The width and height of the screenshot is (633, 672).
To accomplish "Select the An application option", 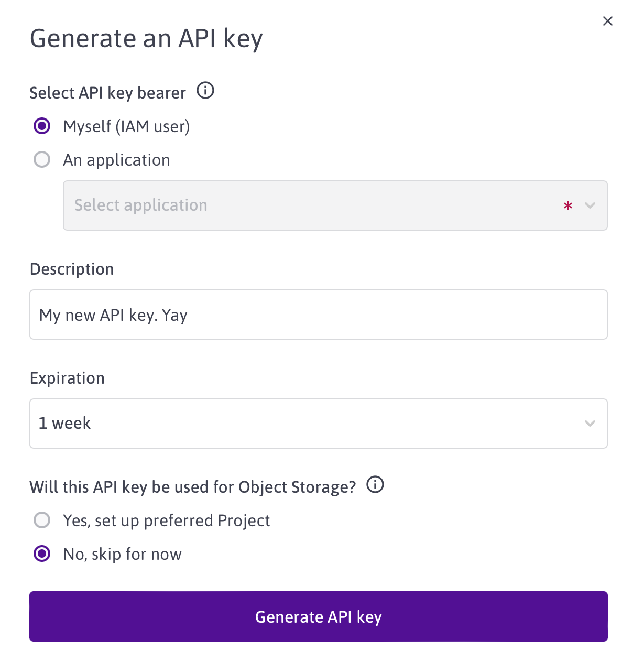I will [x=41, y=159].
